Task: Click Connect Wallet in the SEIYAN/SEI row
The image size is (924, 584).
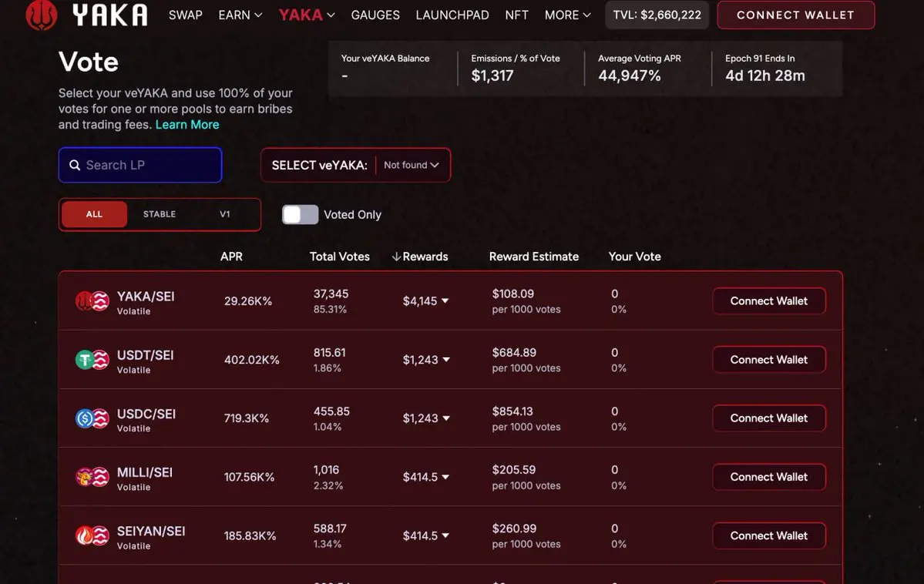Action: 769,535
